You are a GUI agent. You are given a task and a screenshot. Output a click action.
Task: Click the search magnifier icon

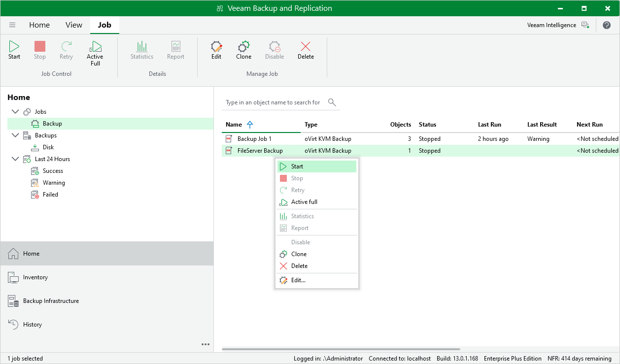coord(332,102)
